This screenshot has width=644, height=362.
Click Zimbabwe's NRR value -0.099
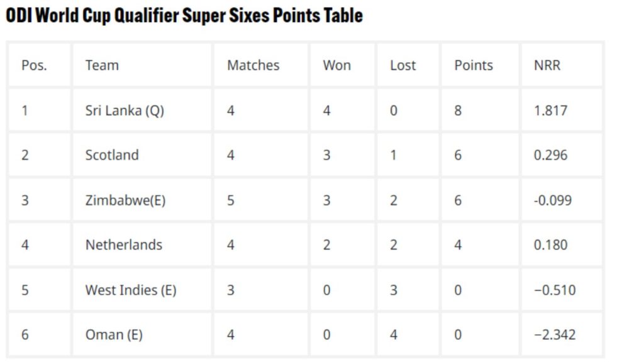tap(553, 200)
